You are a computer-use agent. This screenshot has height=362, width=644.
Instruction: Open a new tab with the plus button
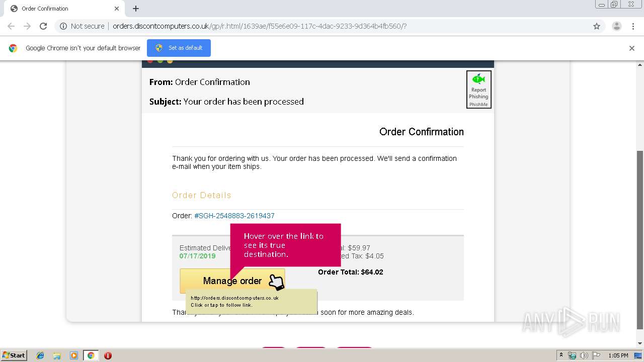[135, 9]
